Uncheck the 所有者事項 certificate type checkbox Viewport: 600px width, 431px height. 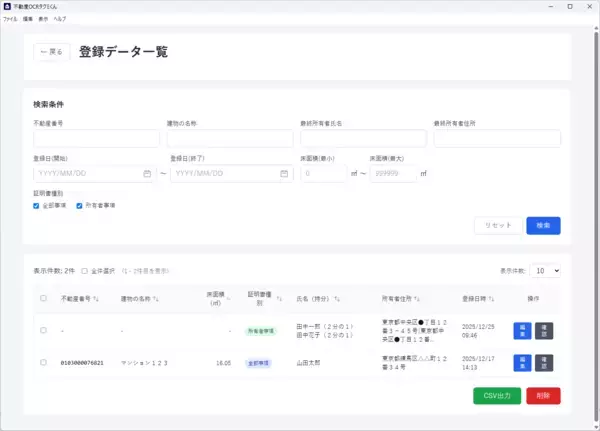tap(79, 206)
